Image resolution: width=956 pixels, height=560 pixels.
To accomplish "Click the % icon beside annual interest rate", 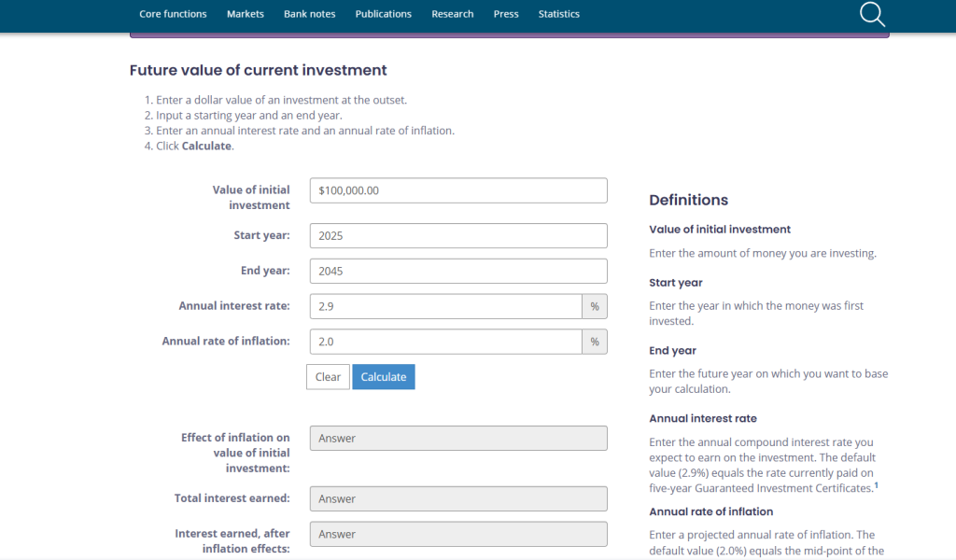I will coord(595,305).
